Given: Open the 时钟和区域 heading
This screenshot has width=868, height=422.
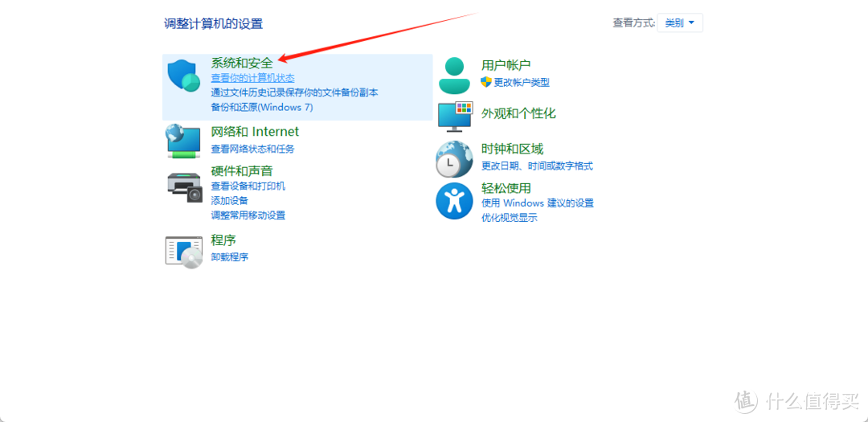Looking at the screenshot, I should 513,149.
